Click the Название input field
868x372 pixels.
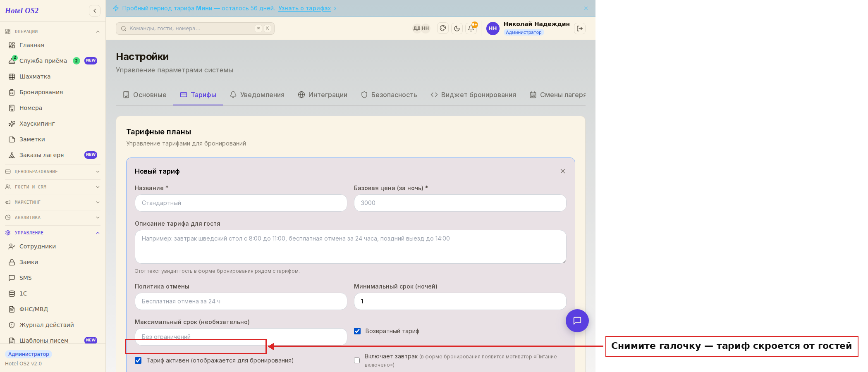(x=241, y=203)
